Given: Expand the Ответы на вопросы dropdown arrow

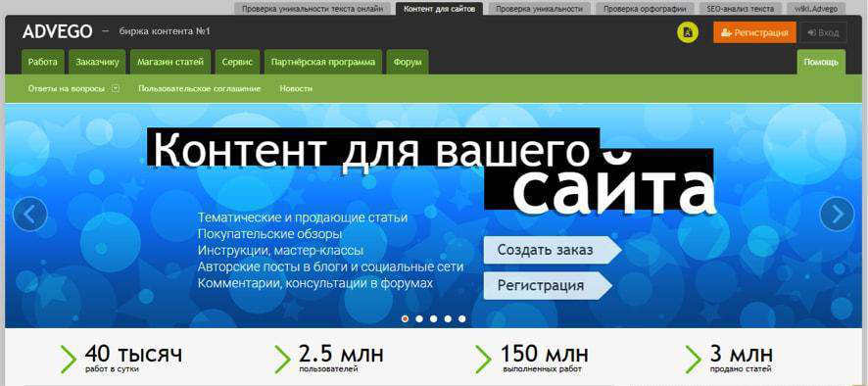Looking at the screenshot, I should pos(116,88).
